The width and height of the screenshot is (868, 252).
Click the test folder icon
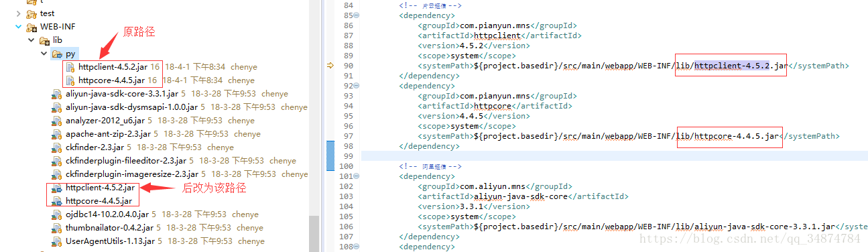[x=32, y=13]
